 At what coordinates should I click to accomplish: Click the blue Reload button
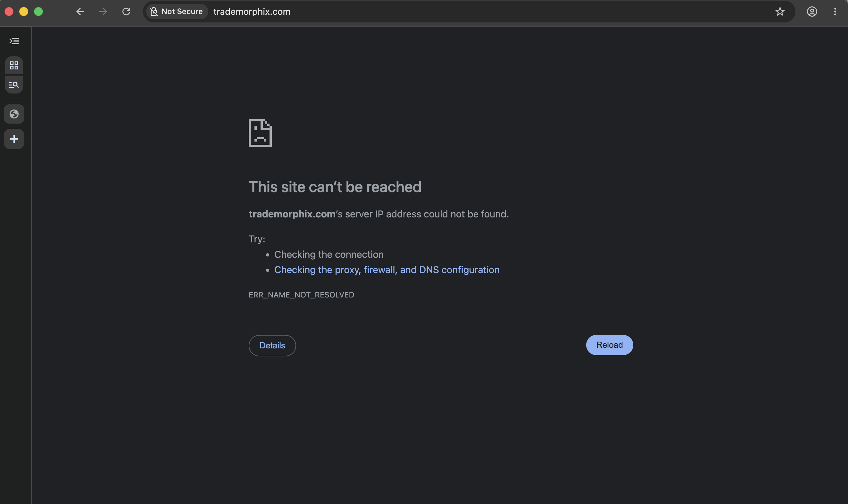[x=610, y=345]
